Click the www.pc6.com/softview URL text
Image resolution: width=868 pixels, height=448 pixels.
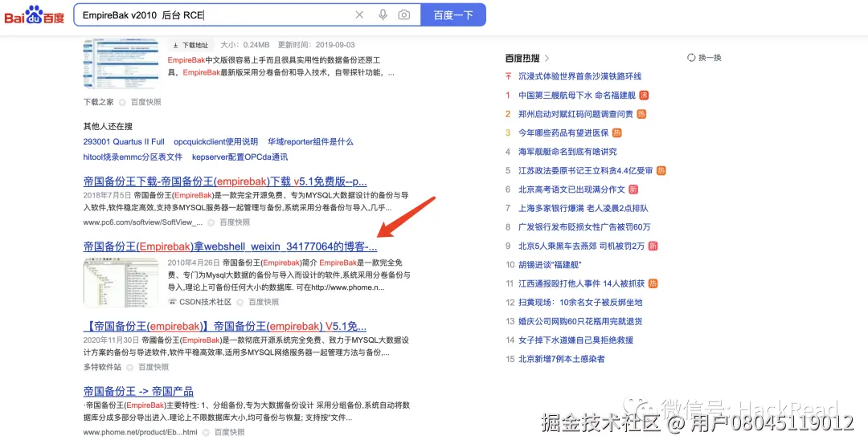coord(143,222)
